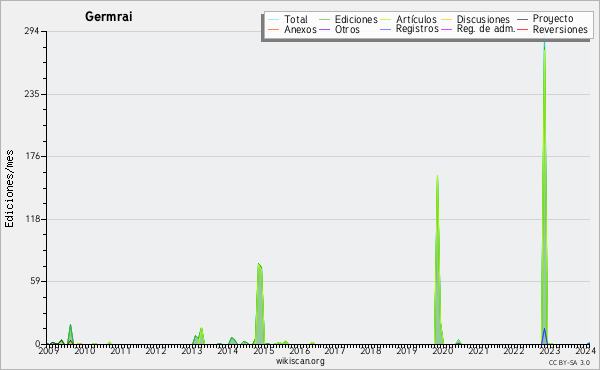The image size is (600, 370).
Task: Click the Ediciones/mes axis label
Action: (9, 189)
